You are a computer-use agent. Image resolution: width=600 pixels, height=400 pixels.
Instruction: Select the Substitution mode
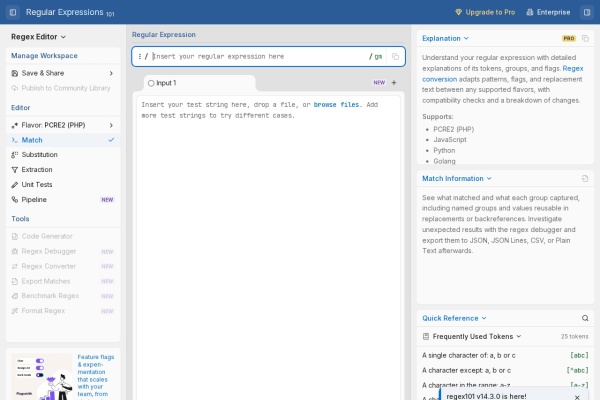pyautogui.click(x=63, y=155)
